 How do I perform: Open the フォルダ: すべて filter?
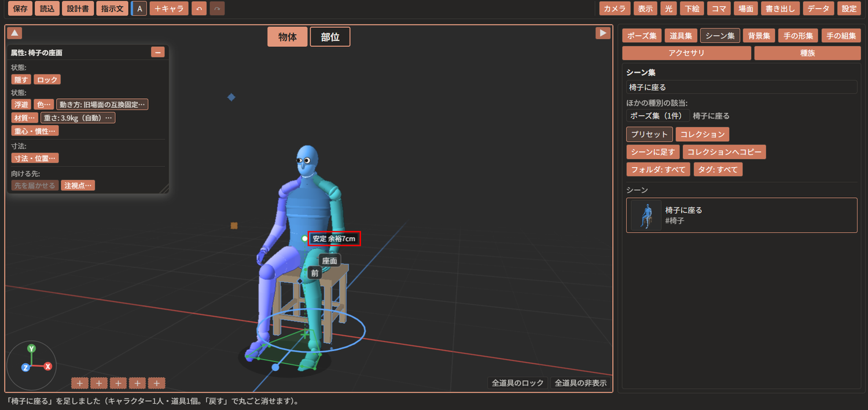tap(659, 169)
